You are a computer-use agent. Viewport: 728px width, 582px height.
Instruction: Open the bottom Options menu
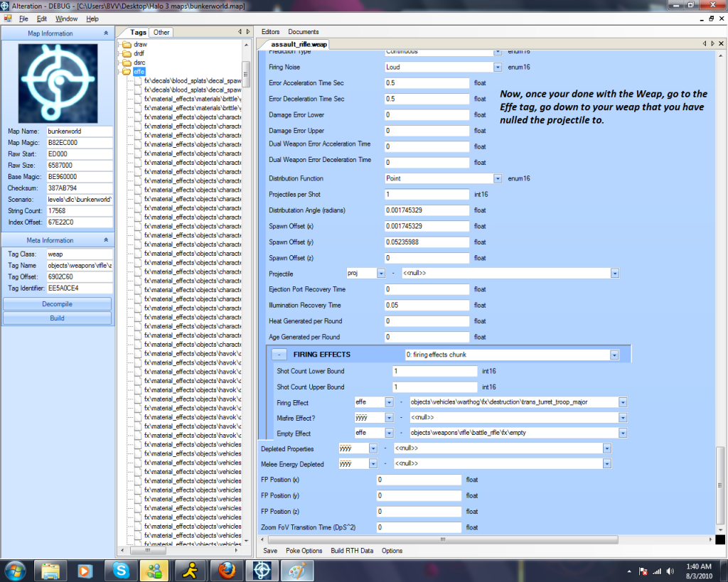pyautogui.click(x=392, y=551)
